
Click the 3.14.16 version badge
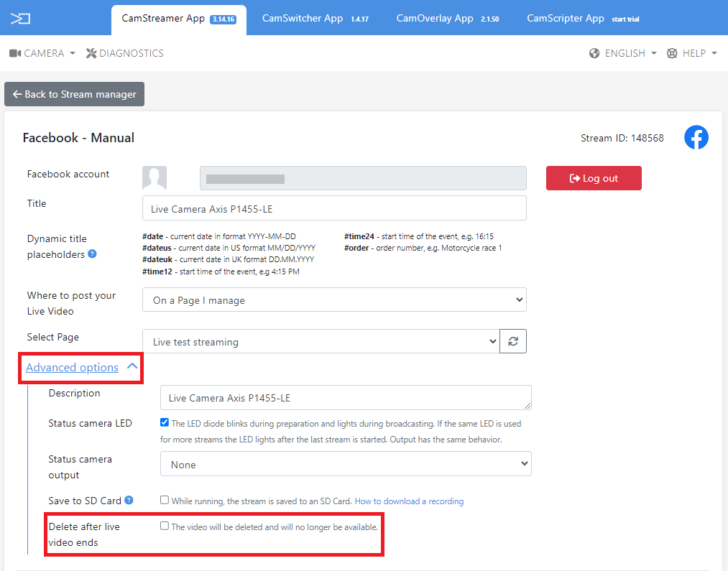(x=224, y=19)
